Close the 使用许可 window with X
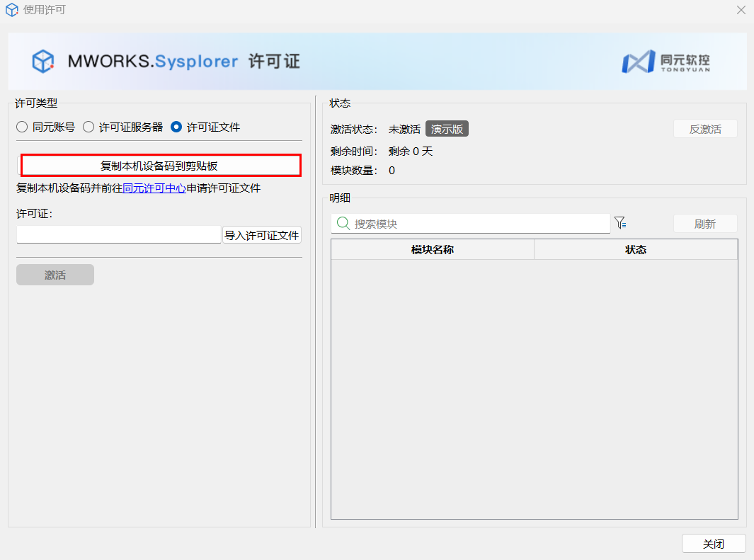The height and width of the screenshot is (560, 754). coord(741,10)
